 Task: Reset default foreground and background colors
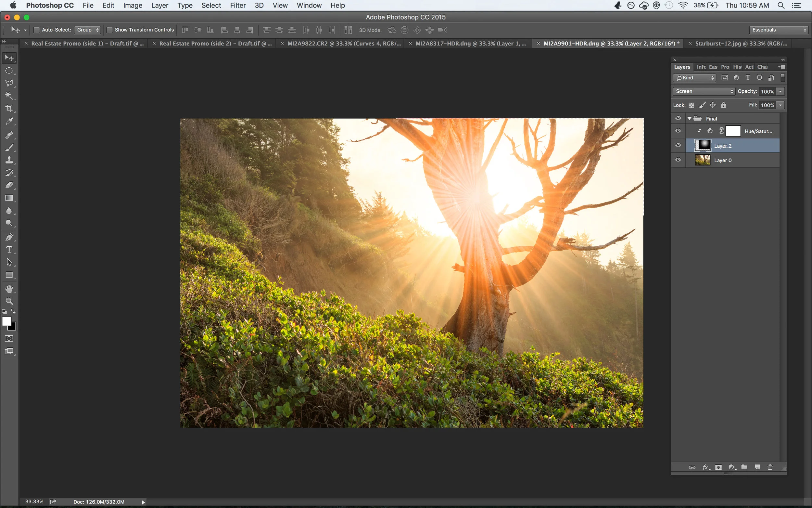coord(4,311)
